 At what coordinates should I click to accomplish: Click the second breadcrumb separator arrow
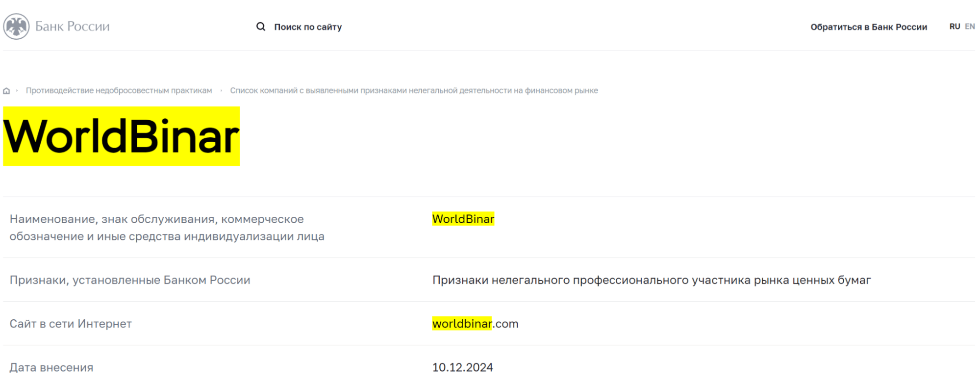(221, 91)
